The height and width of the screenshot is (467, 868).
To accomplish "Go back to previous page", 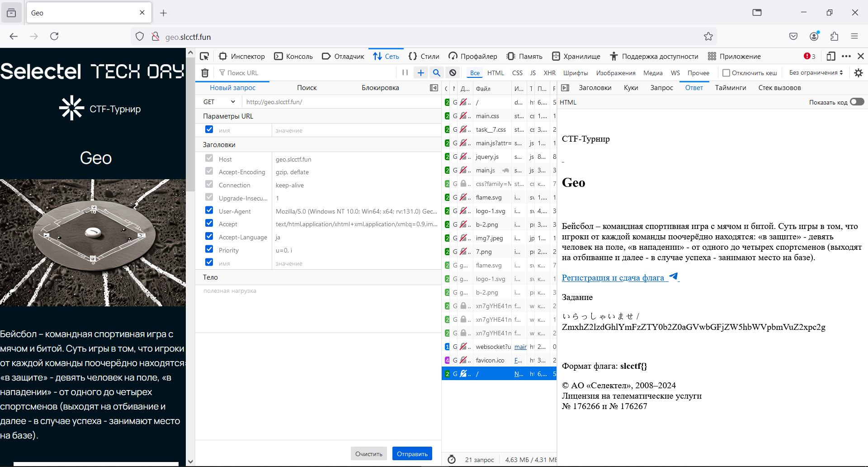I will [14, 37].
